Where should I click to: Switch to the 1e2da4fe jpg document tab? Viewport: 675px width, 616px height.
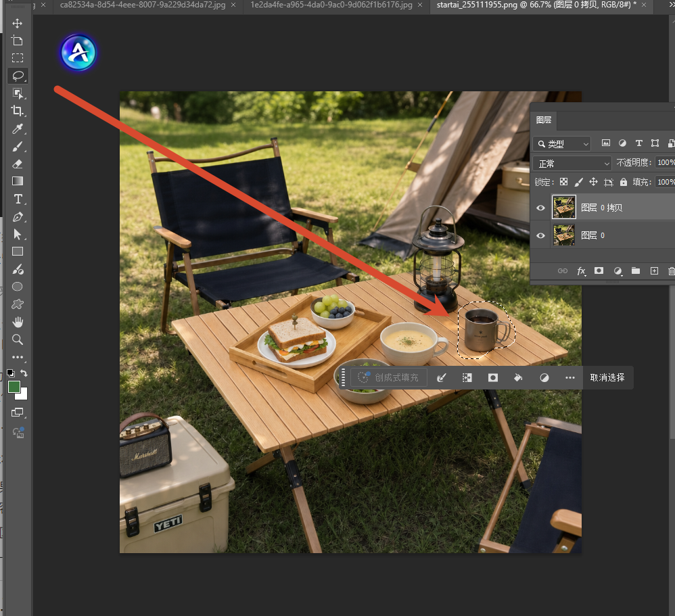[x=331, y=5]
